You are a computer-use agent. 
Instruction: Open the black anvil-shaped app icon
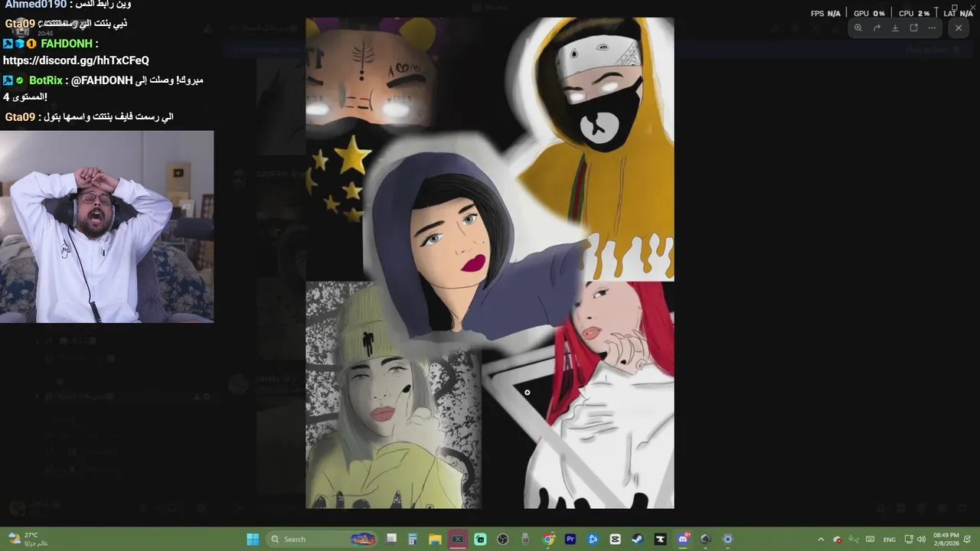coord(660,540)
